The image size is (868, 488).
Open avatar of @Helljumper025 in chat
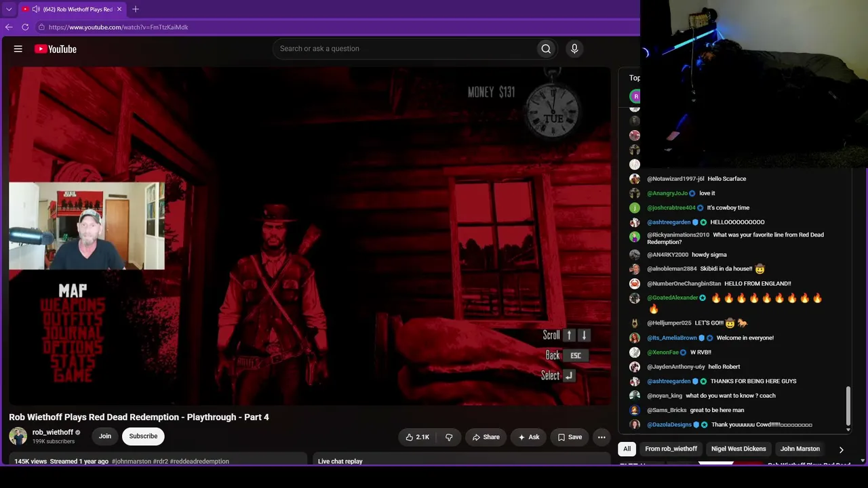coord(635,323)
